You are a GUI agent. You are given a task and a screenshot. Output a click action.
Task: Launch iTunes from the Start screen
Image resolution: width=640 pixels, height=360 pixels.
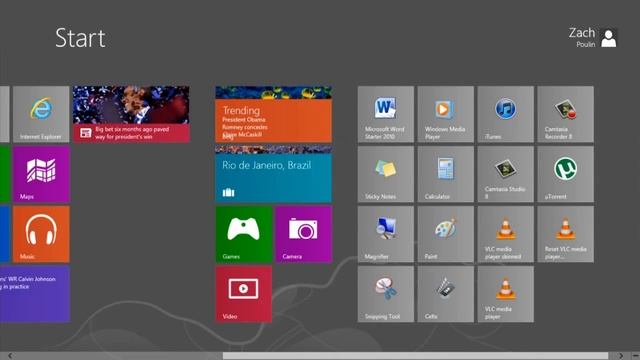click(506, 114)
